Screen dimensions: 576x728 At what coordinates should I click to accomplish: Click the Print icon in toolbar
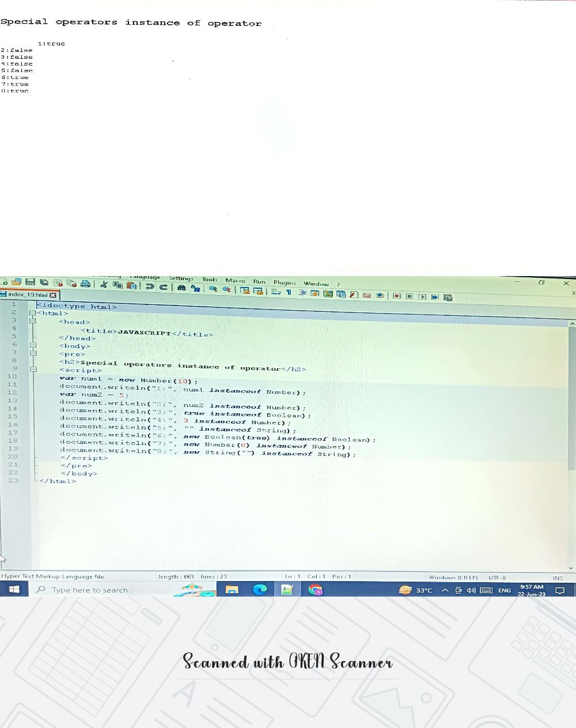(x=85, y=283)
